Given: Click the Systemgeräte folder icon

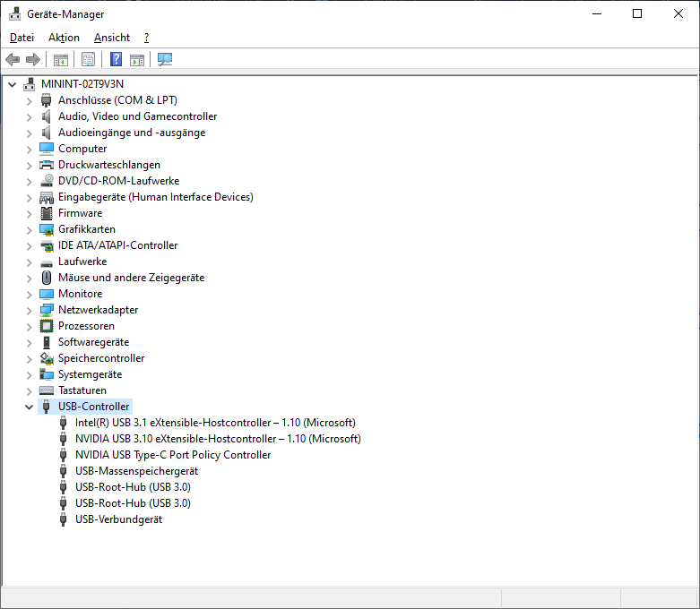Looking at the screenshot, I should click(47, 374).
